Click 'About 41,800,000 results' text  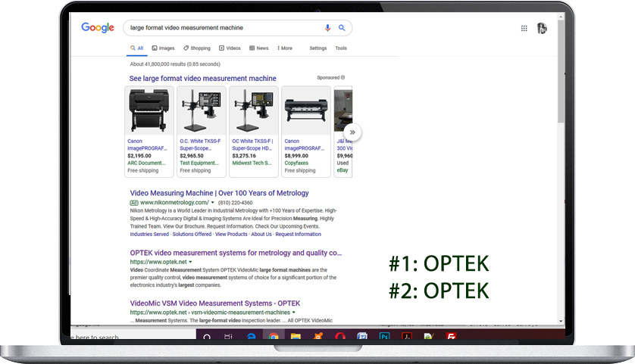coord(175,64)
